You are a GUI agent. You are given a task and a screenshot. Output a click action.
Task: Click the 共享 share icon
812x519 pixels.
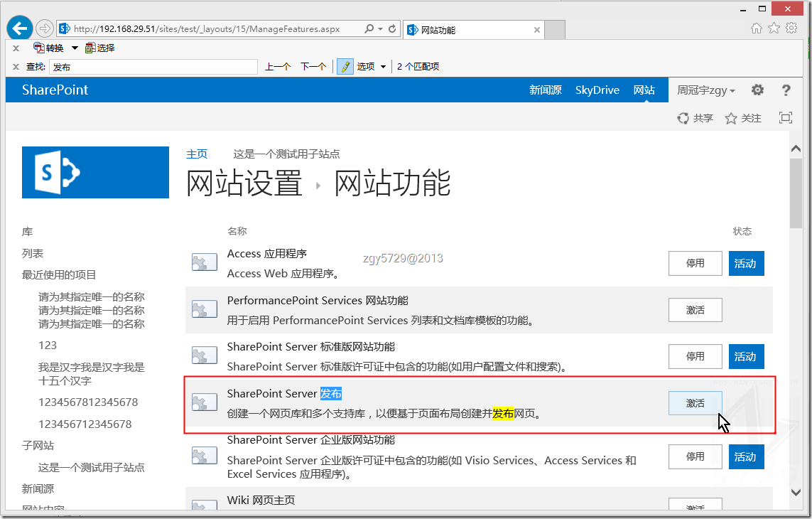pyautogui.click(x=683, y=118)
